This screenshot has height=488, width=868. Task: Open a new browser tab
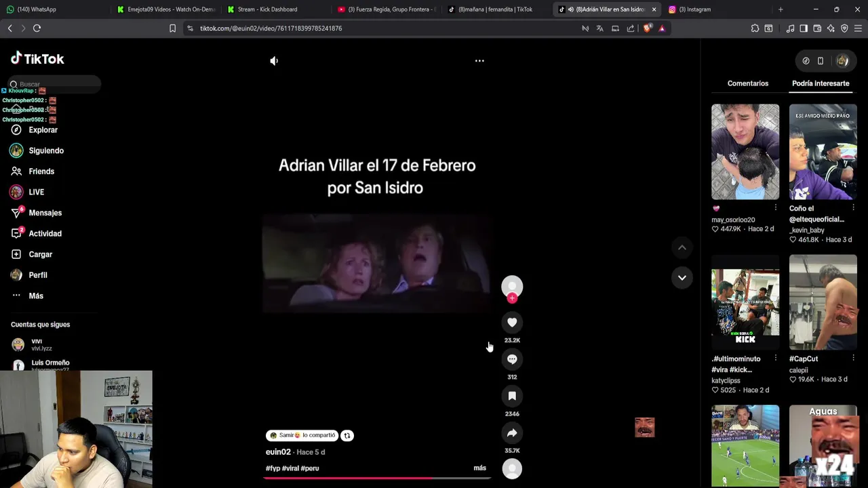781,9
